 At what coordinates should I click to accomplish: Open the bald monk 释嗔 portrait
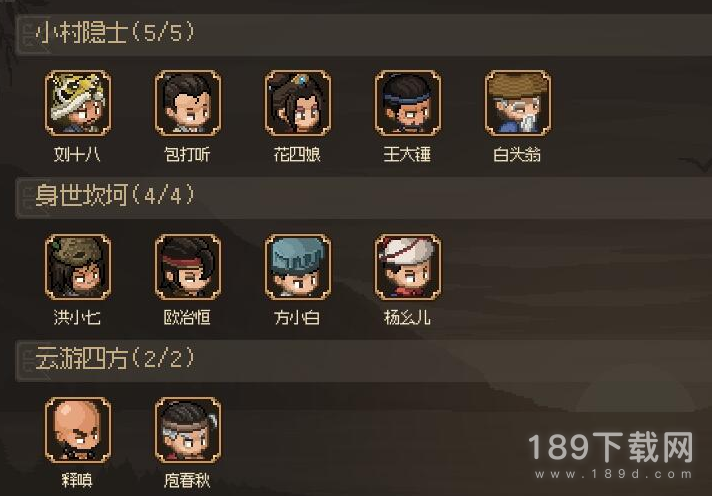78,430
